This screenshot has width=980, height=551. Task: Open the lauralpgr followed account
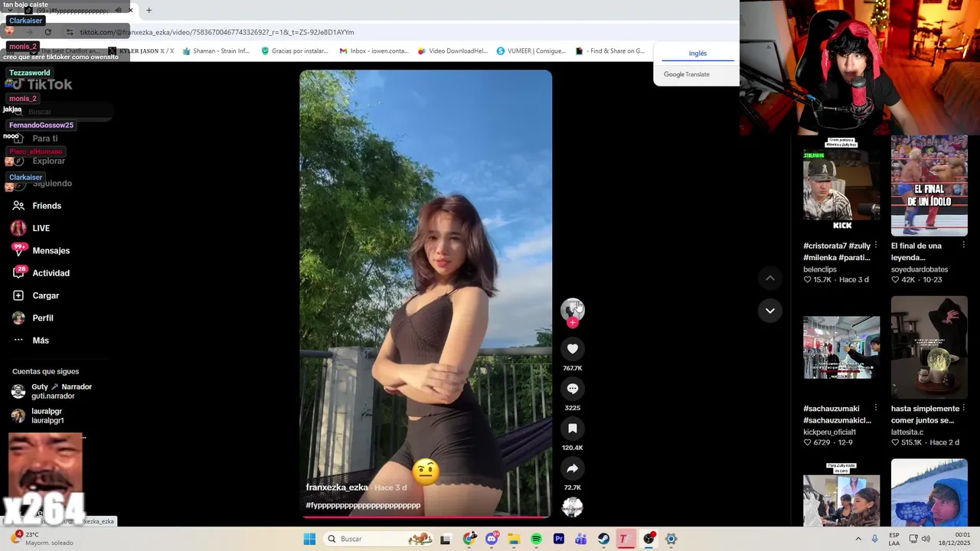pos(38,416)
